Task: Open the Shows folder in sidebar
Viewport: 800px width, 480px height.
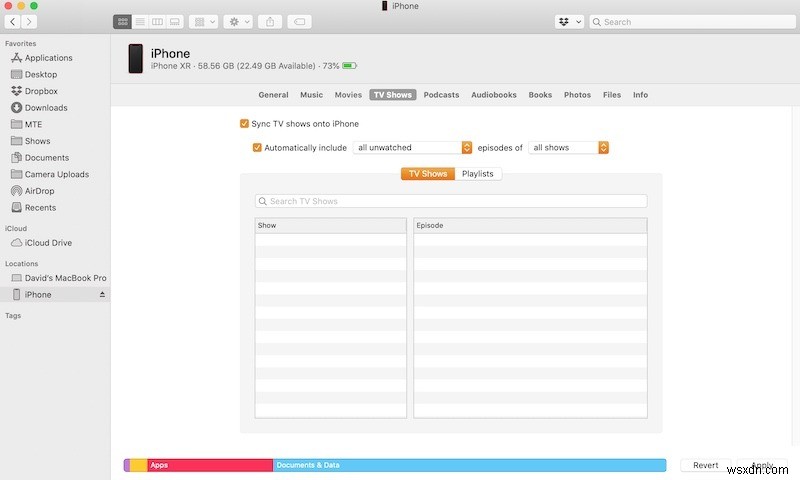Action: 37,141
